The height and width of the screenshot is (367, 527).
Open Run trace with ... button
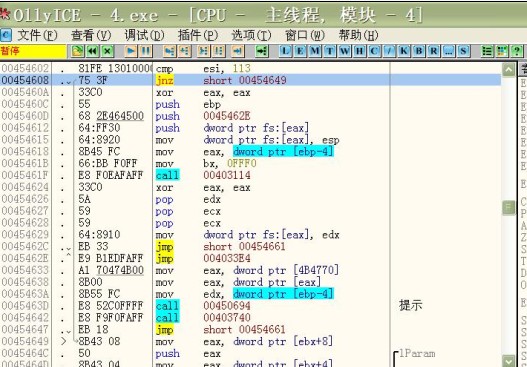coord(448,51)
